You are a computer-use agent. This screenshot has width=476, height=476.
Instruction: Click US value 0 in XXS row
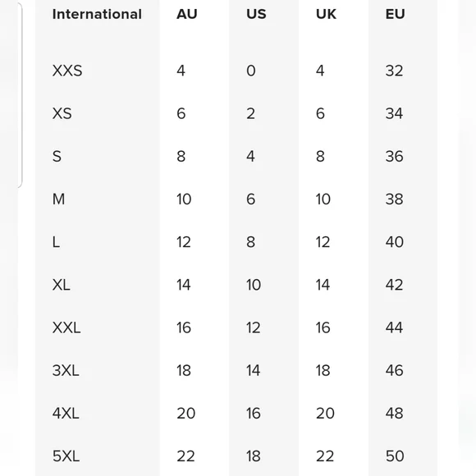pos(251,71)
